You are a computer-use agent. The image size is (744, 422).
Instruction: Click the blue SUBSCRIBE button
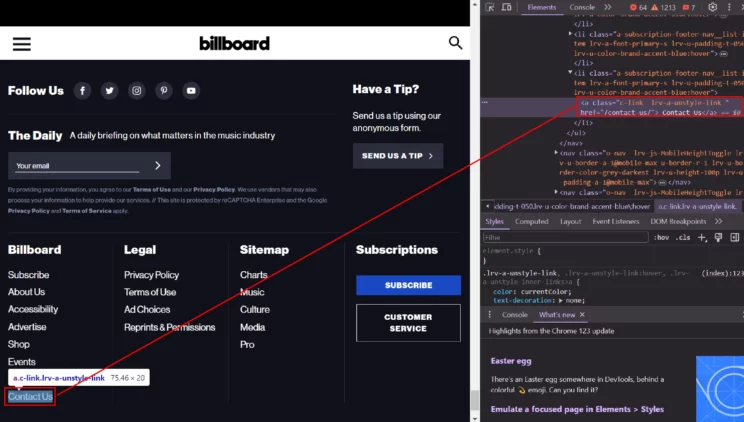coord(408,285)
